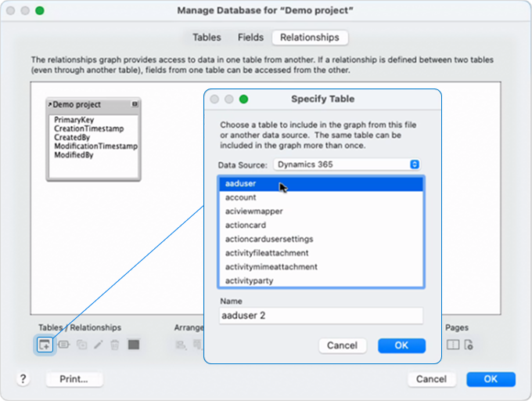The image size is (532, 401).
Task: Click the ModifiedBy field in Demo project
Action: click(74, 155)
